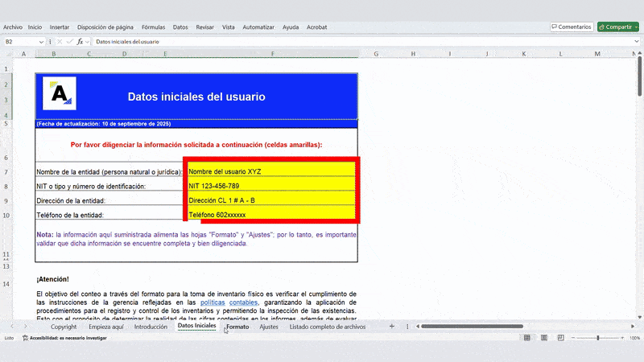Switch to Normal view in status bar
The image size is (644, 362).
(526, 339)
